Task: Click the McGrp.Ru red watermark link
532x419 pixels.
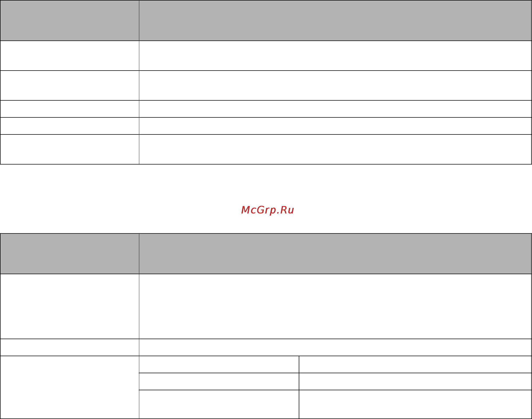Action: click(267, 210)
